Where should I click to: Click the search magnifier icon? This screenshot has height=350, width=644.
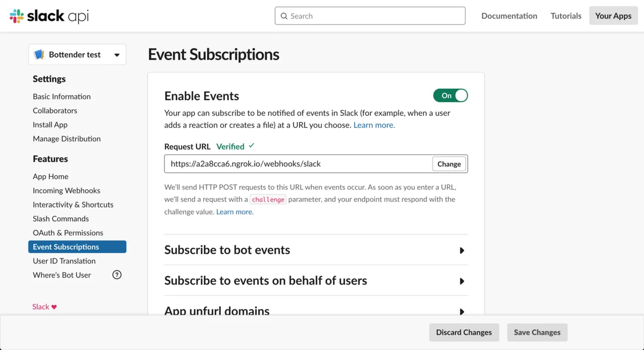click(x=284, y=16)
